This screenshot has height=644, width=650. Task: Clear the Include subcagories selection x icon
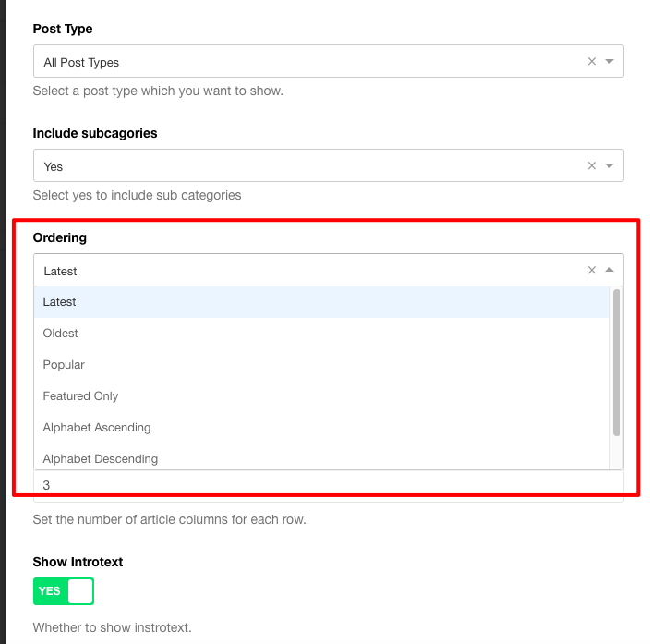point(592,166)
